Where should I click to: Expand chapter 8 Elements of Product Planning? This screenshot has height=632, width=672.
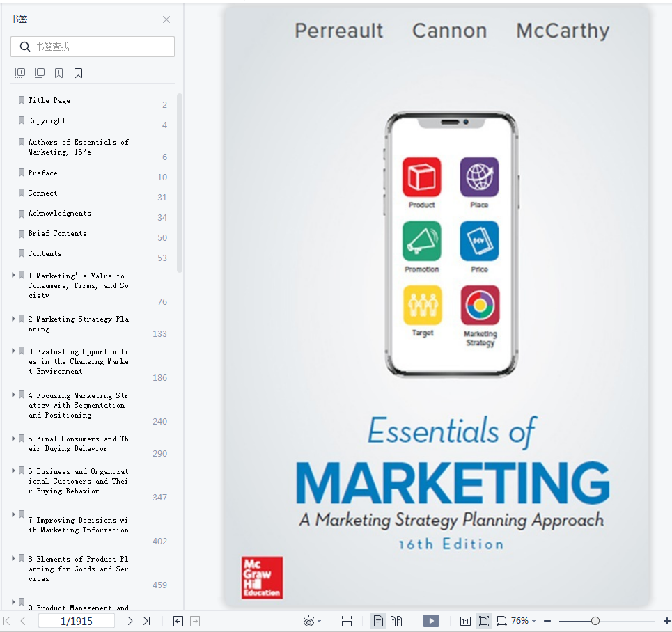pyautogui.click(x=13, y=558)
